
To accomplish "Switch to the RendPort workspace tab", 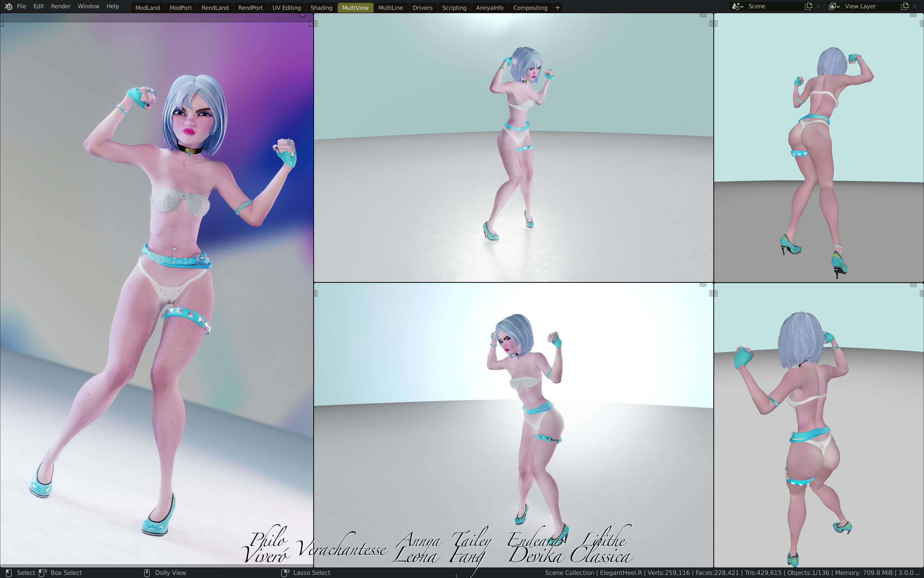I will click(251, 8).
